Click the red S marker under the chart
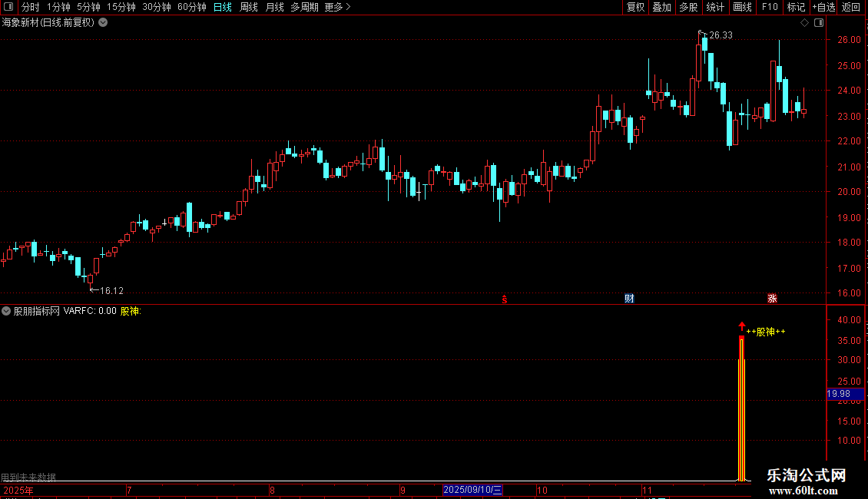This screenshot has height=499, width=868. pos(505,299)
